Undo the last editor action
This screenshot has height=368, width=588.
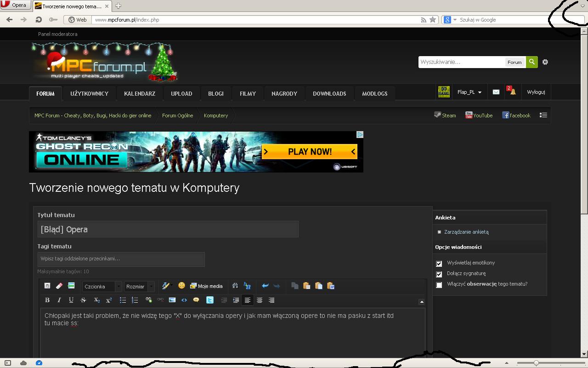click(265, 286)
